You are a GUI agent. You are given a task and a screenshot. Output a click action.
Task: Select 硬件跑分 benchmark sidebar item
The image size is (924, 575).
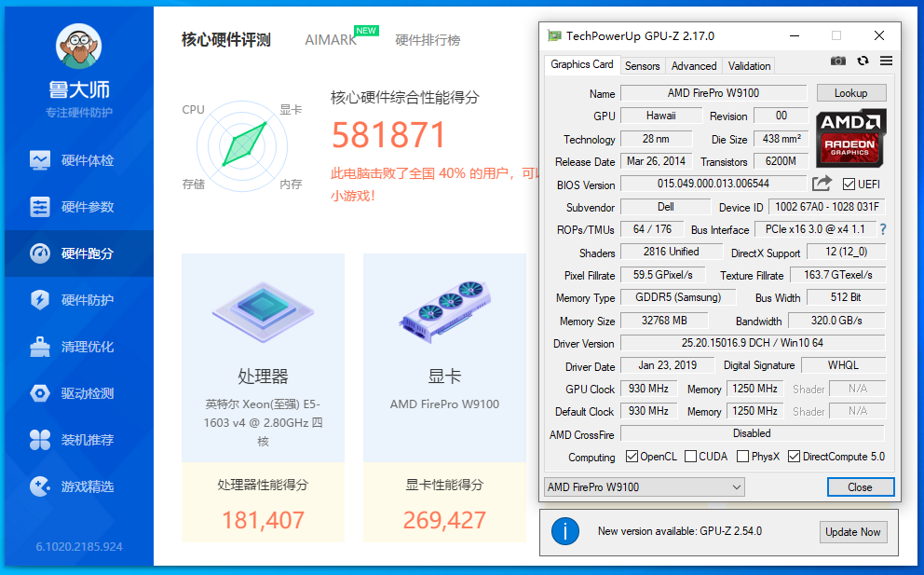(79, 253)
